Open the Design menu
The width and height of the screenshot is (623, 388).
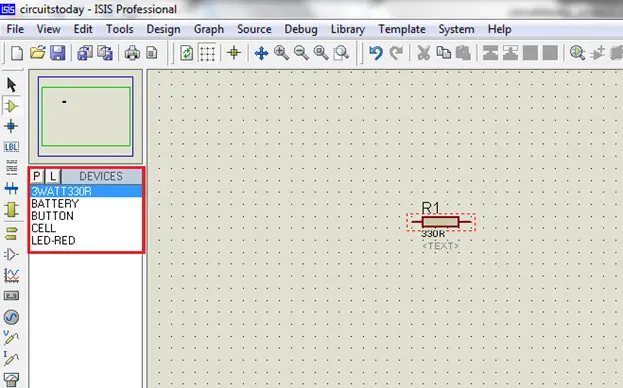pyautogui.click(x=163, y=29)
